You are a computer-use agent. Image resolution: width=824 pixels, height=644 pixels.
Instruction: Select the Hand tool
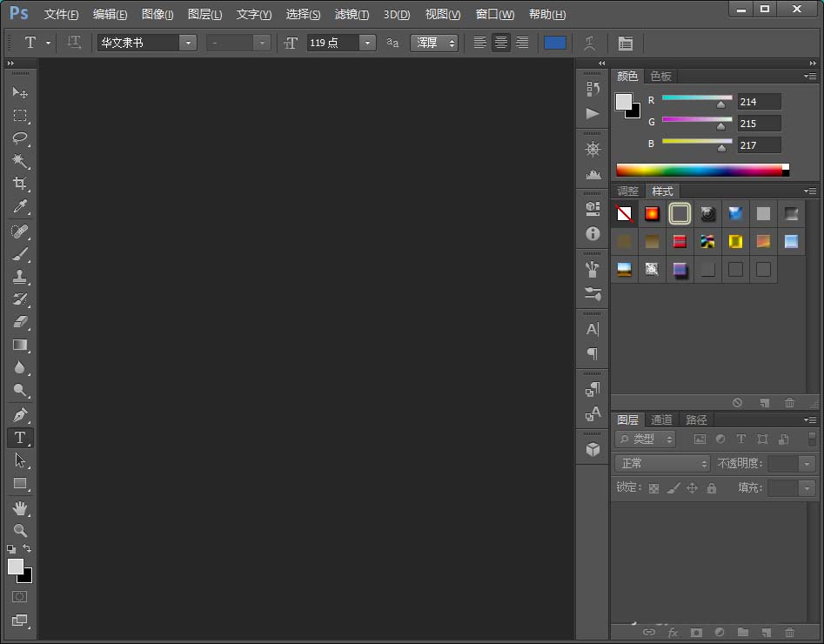[x=19, y=507]
